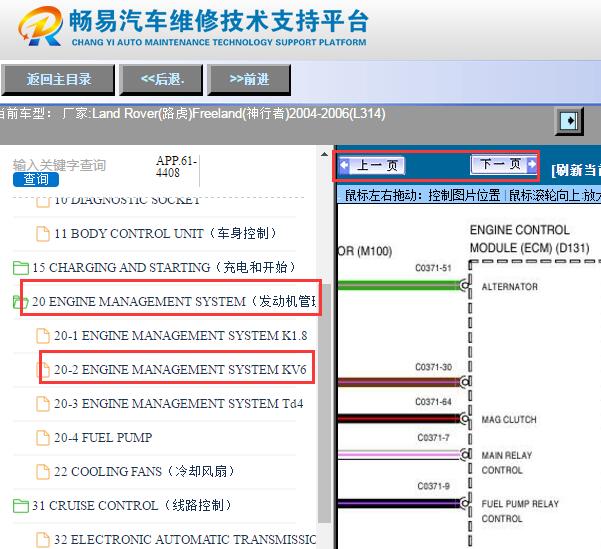Click MAIN RELAY CONTROL label
Screen dimensions: 601x549
pyautogui.click(x=507, y=463)
